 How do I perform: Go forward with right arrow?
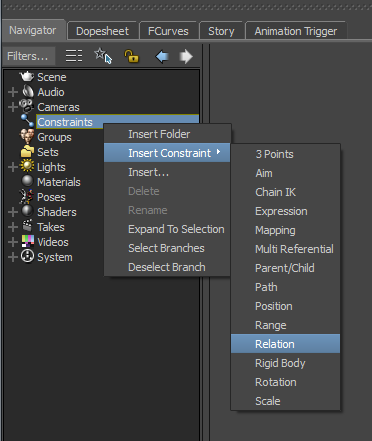[186, 56]
